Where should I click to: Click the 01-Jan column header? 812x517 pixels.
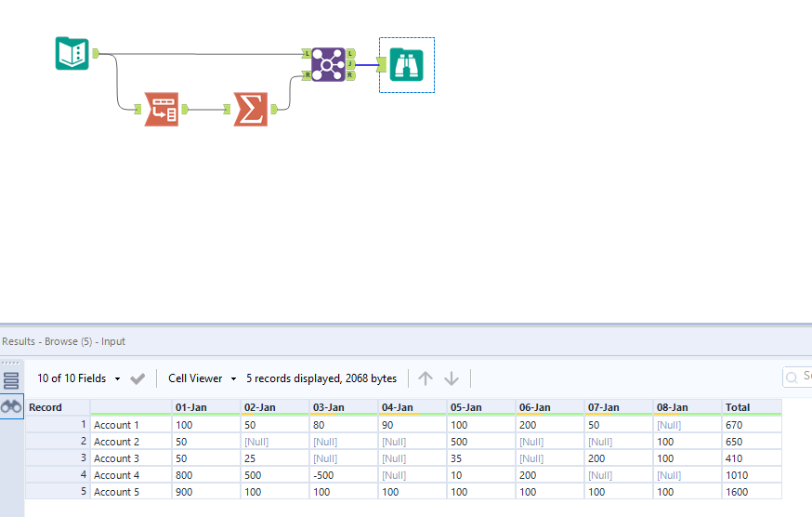tap(206, 407)
